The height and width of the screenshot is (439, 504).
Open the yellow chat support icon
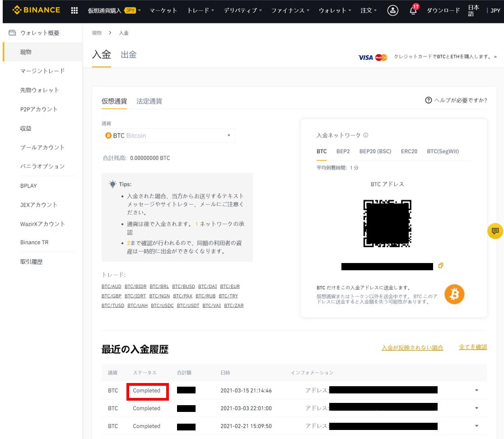(x=495, y=231)
